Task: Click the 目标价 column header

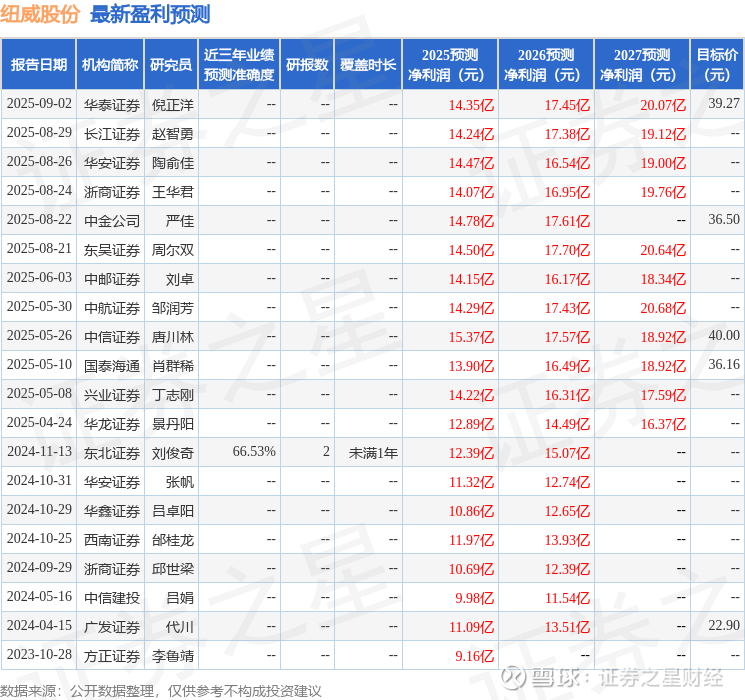Action: tap(716, 65)
